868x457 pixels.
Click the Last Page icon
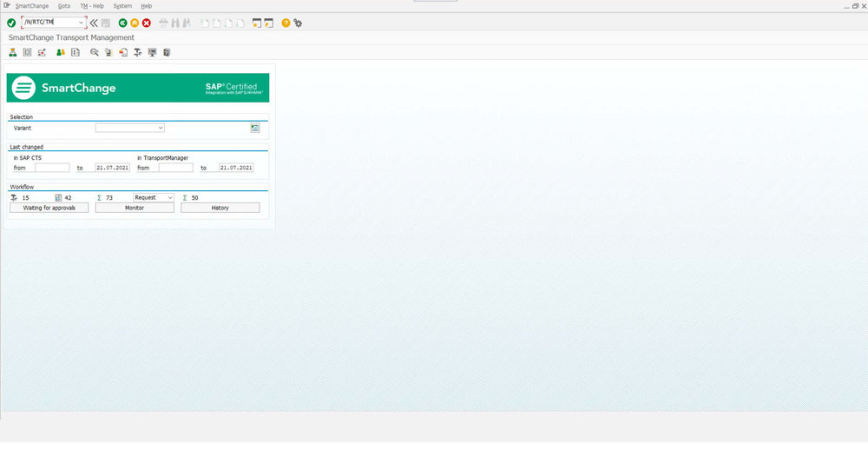coord(240,23)
